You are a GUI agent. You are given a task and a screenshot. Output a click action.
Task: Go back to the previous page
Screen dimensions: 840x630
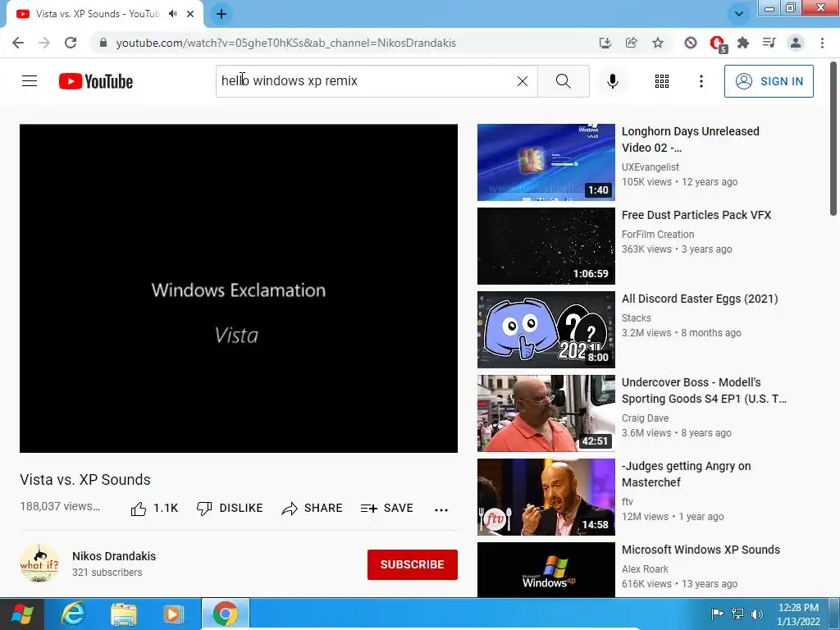tap(18, 43)
